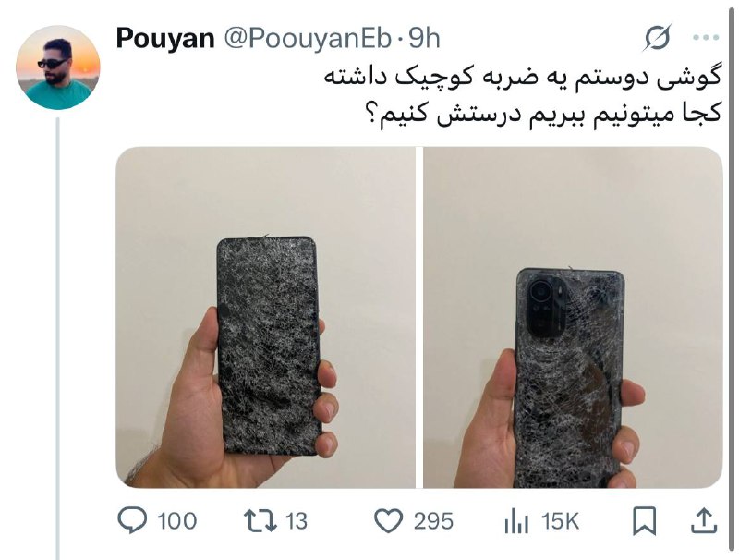The image size is (739, 560).
Task: Like the tweet with heart icon
Action: tap(388, 521)
